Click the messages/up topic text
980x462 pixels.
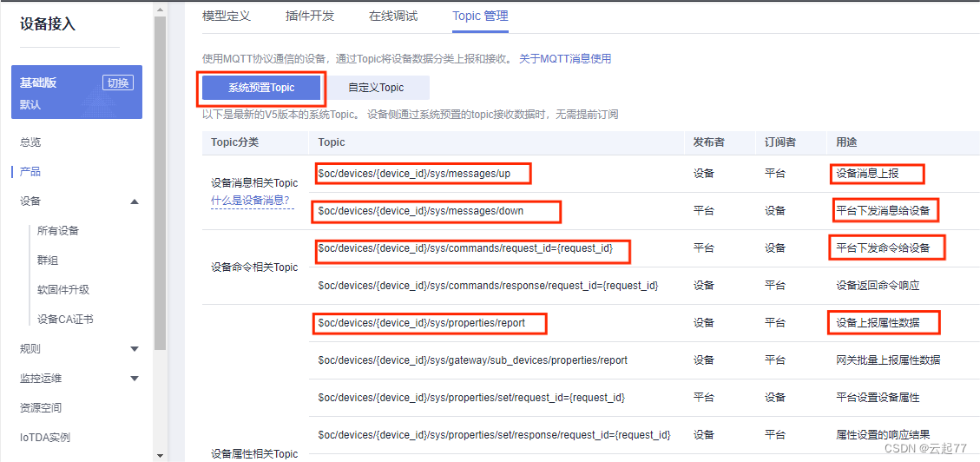pyautogui.click(x=414, y=174)
